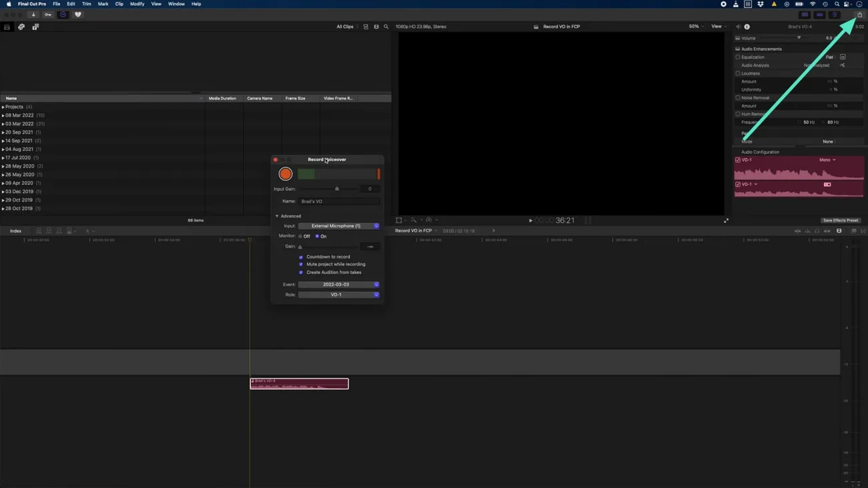Expand the Projects group in browser
The height and width of the screenshot is (488, 868).
3,107
